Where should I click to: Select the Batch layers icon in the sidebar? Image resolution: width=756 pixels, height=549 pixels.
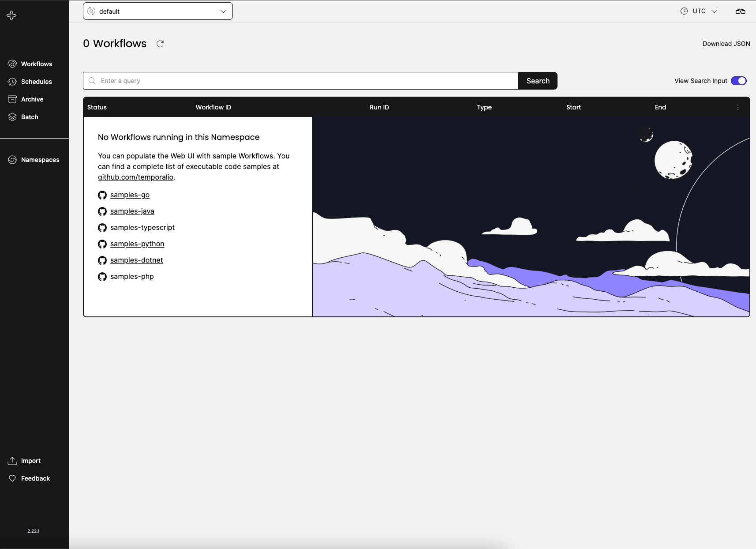tap(12, 117)
